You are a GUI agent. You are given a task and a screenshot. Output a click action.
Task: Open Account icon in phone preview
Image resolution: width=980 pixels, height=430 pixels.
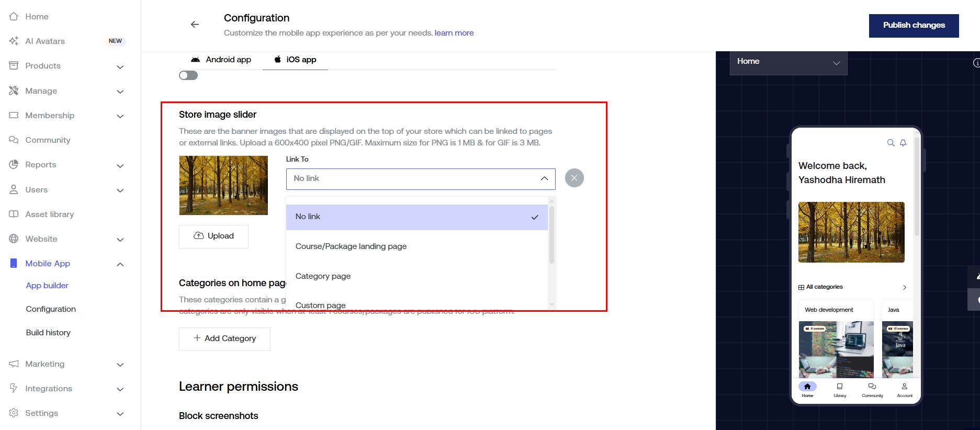[905, 389]
